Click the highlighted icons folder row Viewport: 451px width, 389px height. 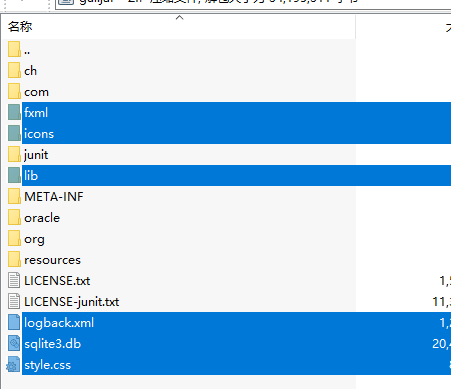[236, 133]
